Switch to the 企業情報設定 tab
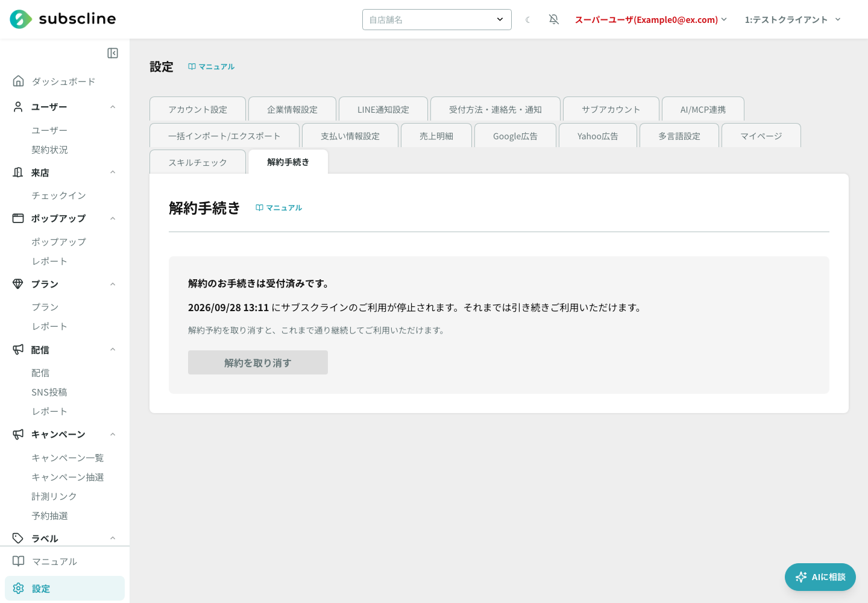Screen dimensions: 868x603 (292, 109)
